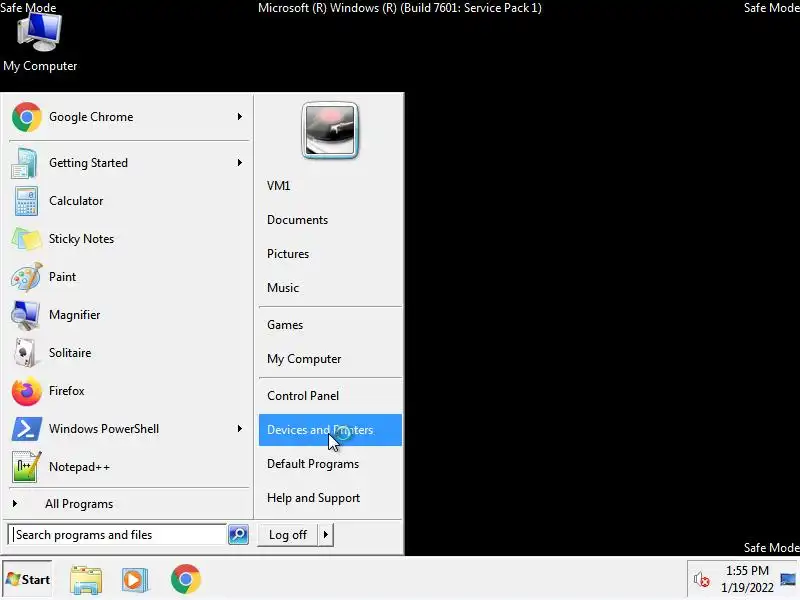The width and height of the screenshot is (800, 600).
Task: Open the Notepad++ icon
Action: coord(25,467)
